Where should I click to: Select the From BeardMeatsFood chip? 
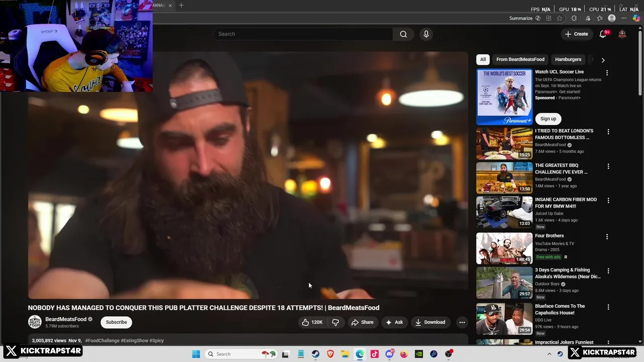(x=520, y=59)
